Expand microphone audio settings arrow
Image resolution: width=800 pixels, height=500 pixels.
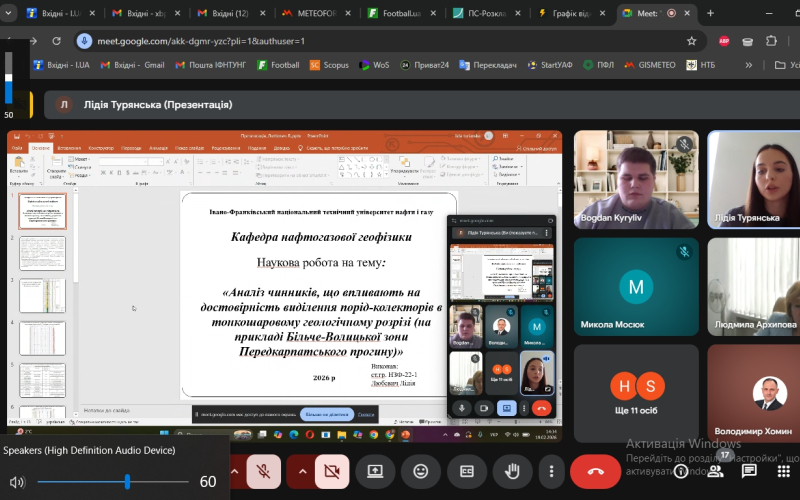coord(234,470)
